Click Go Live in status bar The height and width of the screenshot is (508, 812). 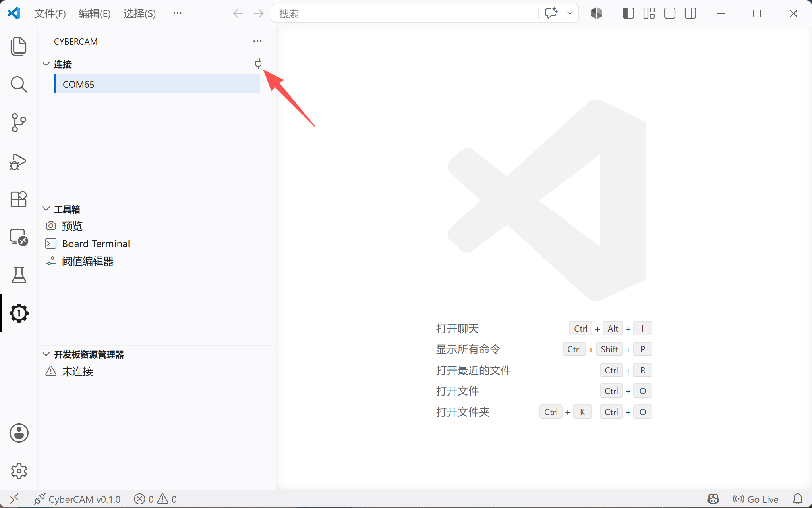756,499
